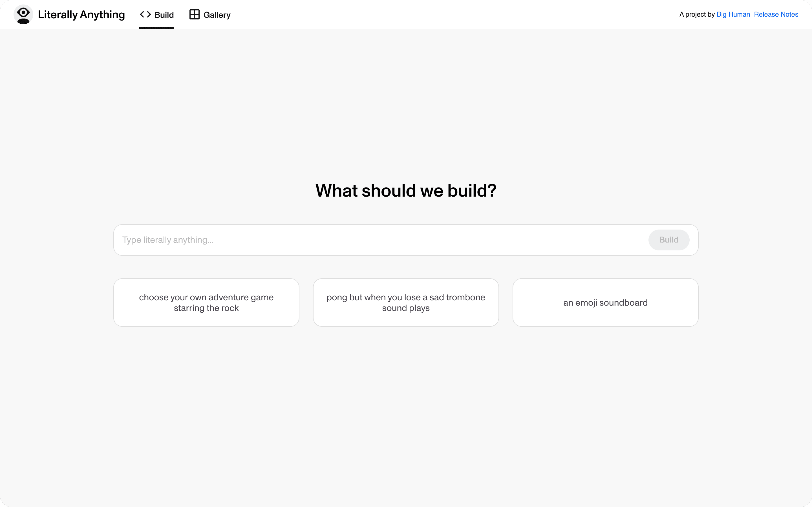Viewport: 812px width, 507px height.
Task: Click the 'A project by' text
Action: (x=697, y=14)
